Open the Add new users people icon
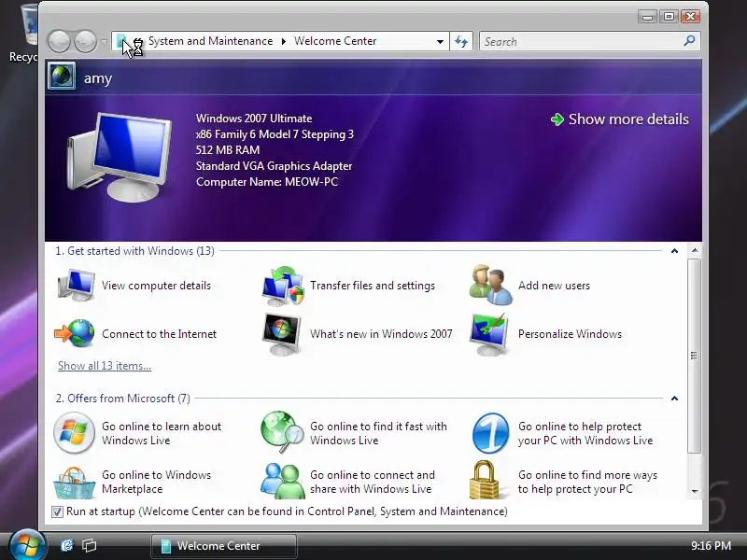 point(491,285)
